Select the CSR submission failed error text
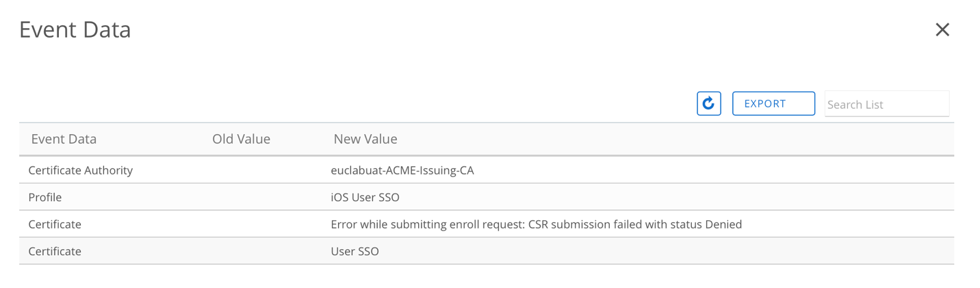This screenshot has height=288, width=980. (x=536, y=224)
